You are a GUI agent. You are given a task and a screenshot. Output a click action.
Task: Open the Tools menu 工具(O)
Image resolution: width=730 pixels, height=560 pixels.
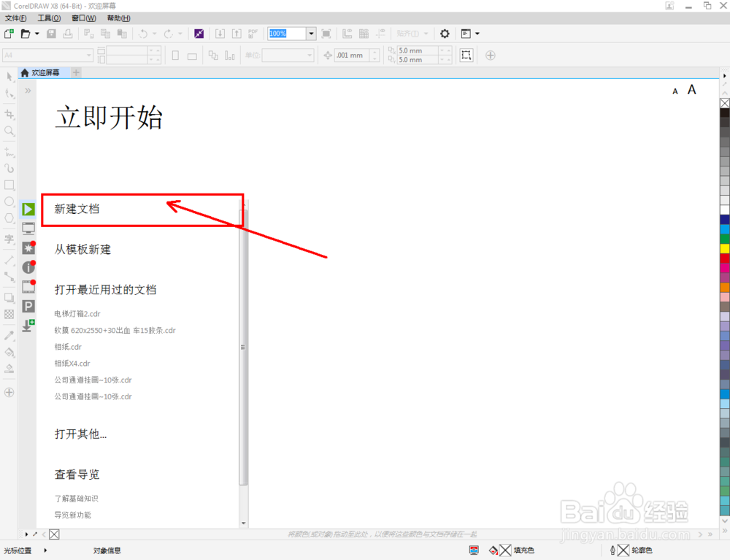pos(50,18)
